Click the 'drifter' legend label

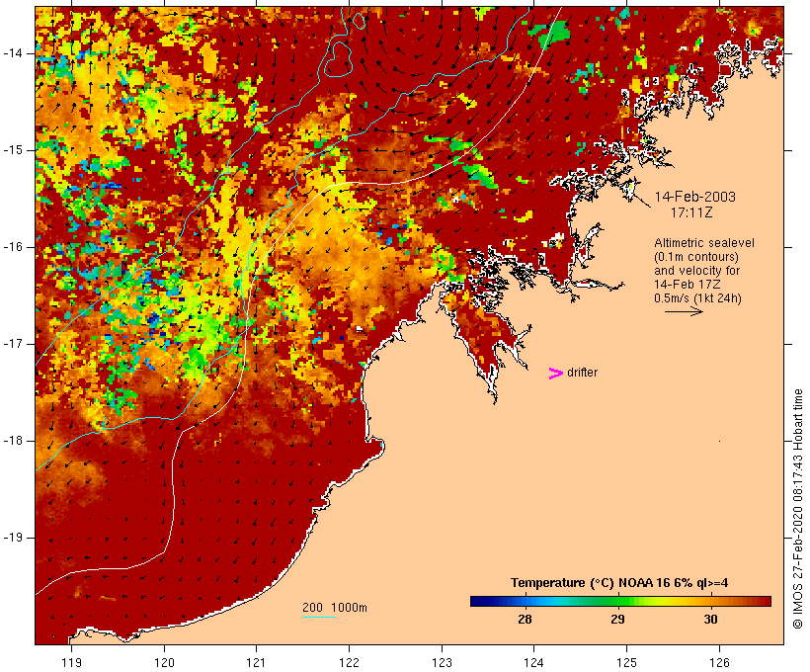point(582,373)
